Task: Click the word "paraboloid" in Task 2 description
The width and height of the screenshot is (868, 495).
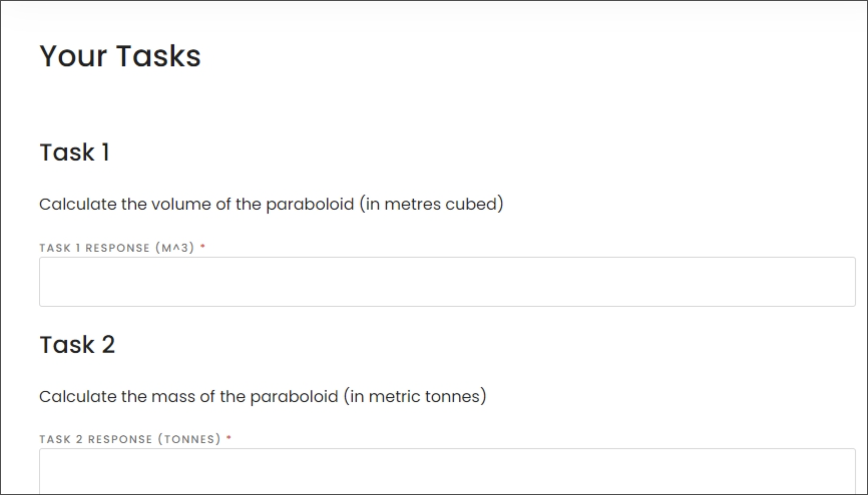Action: (x=294, y=396)
